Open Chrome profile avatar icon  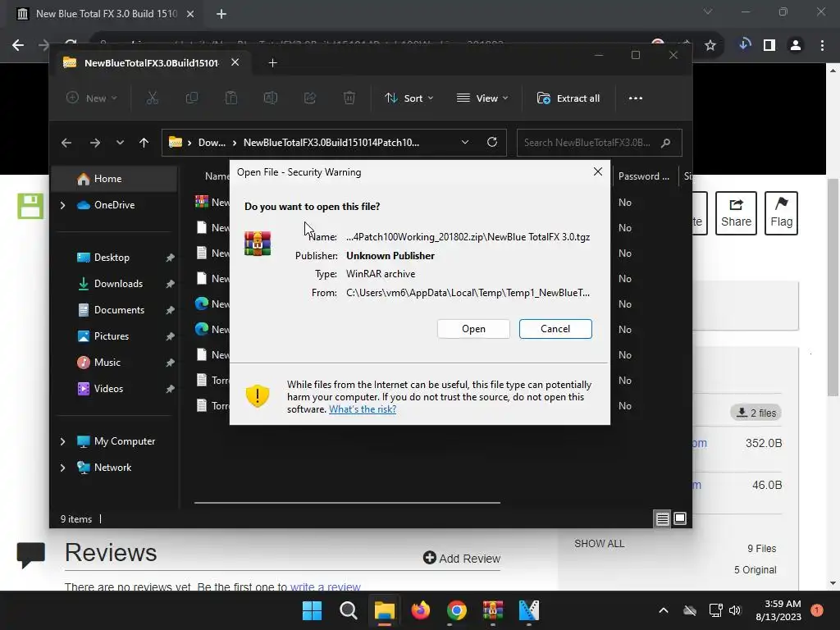pos(796,45)
